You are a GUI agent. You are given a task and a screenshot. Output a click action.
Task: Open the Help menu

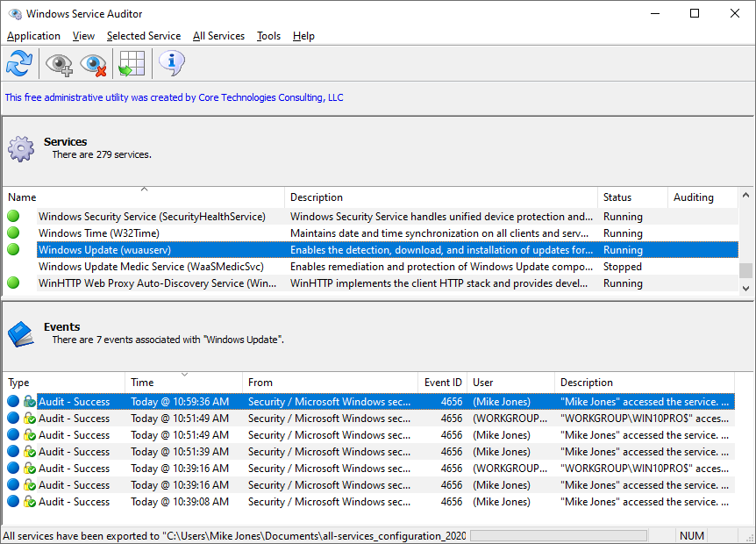coord(303,36)
